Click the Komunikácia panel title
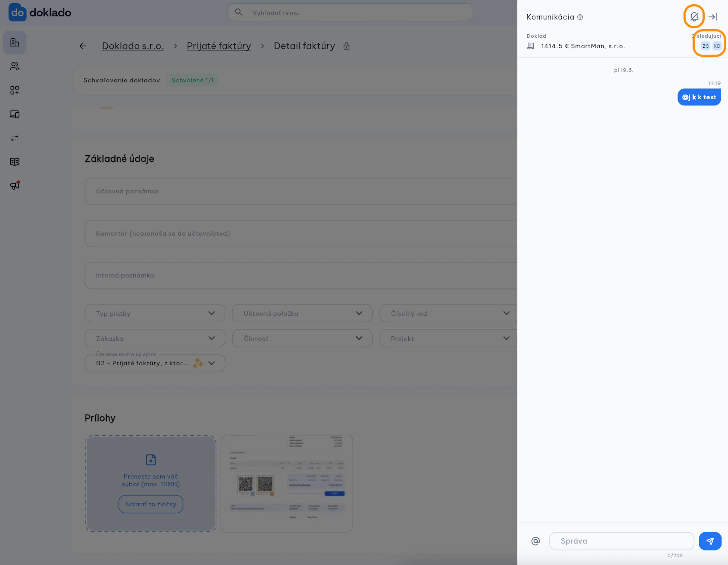 tap(550, 17)
